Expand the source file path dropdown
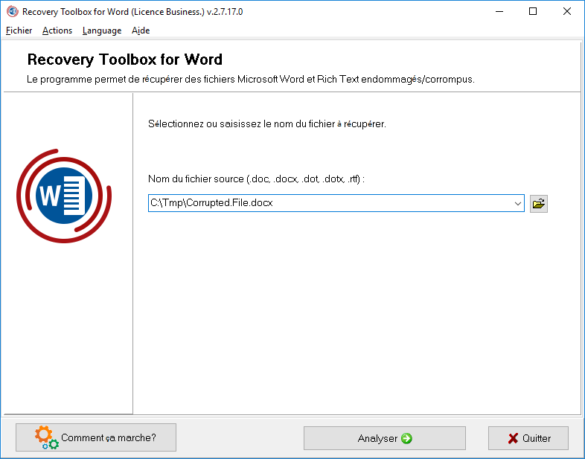Image resolution: width=585 pixels, height=459 pixels. [517, 203]
